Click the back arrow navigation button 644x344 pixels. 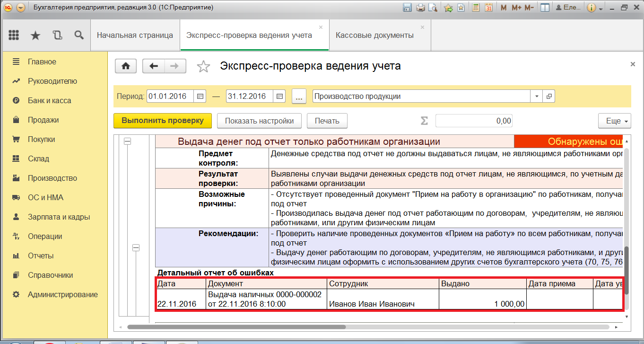[x=153, y=66]
